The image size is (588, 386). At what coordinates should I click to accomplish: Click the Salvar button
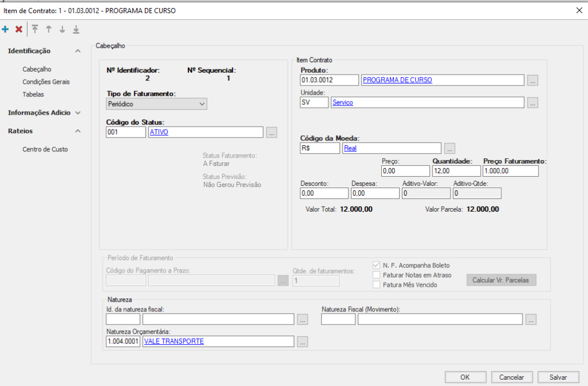558,377
